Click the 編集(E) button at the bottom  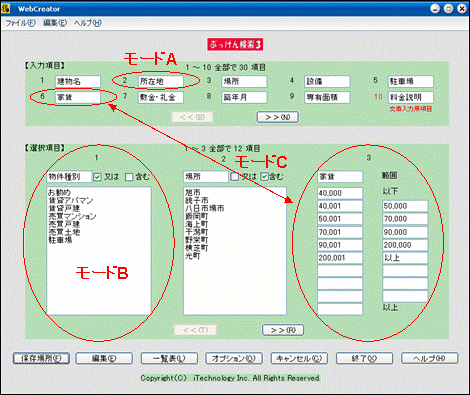click(104, 358)
